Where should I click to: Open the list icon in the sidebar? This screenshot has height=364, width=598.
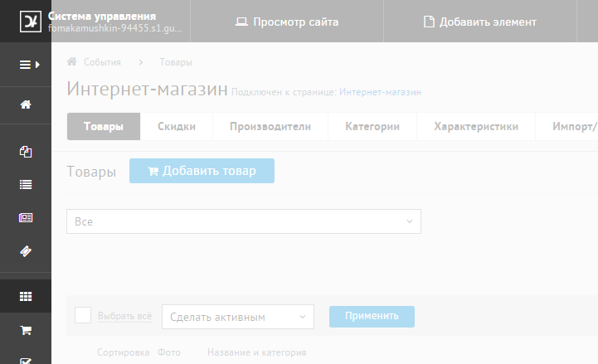tap(26, 185)
